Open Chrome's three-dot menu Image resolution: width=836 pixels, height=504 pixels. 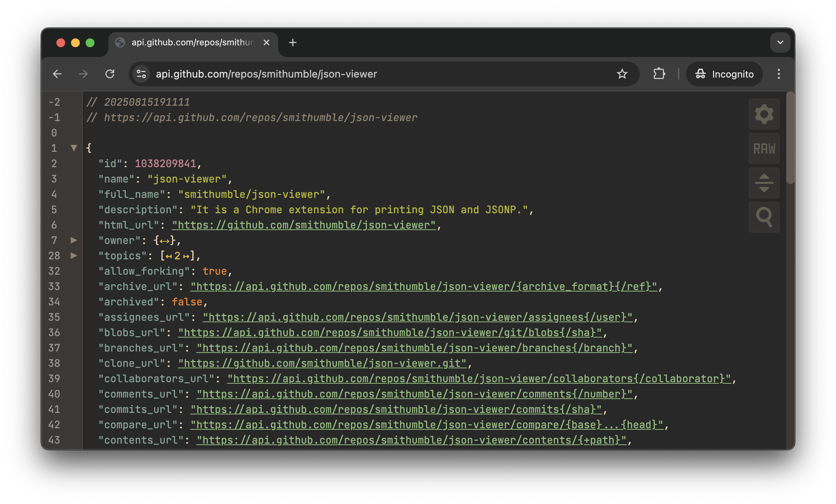click(x=779, y=74)
